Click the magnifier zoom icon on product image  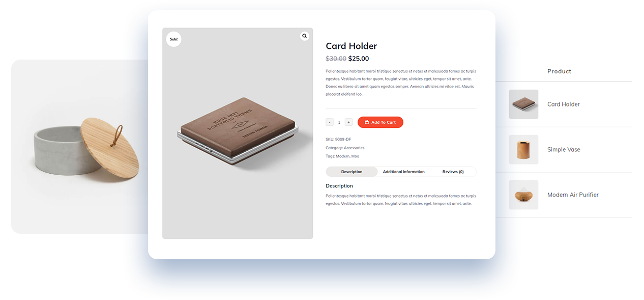pyautogui.click(x=304, y=36)
